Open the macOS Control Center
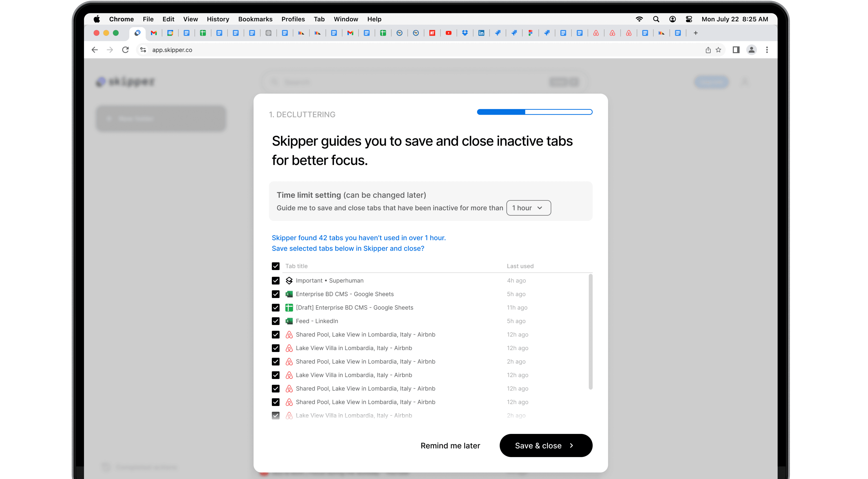The image size is (868, 479). click(689, 19)
